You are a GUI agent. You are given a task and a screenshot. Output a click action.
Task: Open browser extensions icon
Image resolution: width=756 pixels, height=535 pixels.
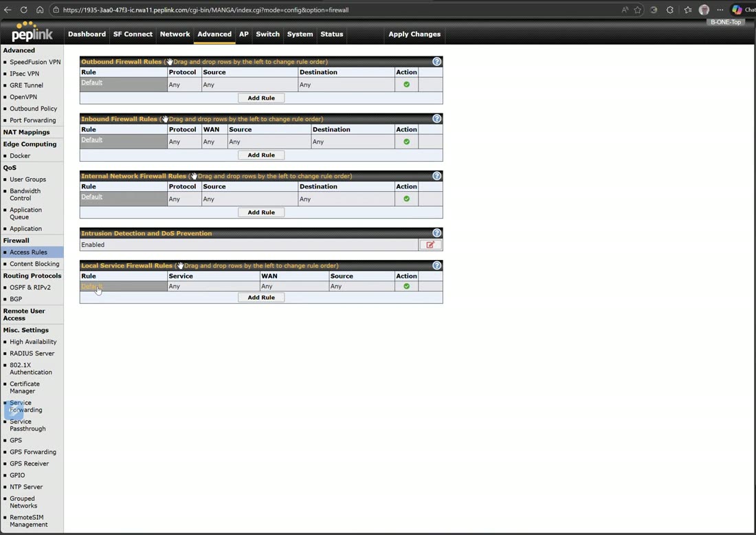(670, 10)
